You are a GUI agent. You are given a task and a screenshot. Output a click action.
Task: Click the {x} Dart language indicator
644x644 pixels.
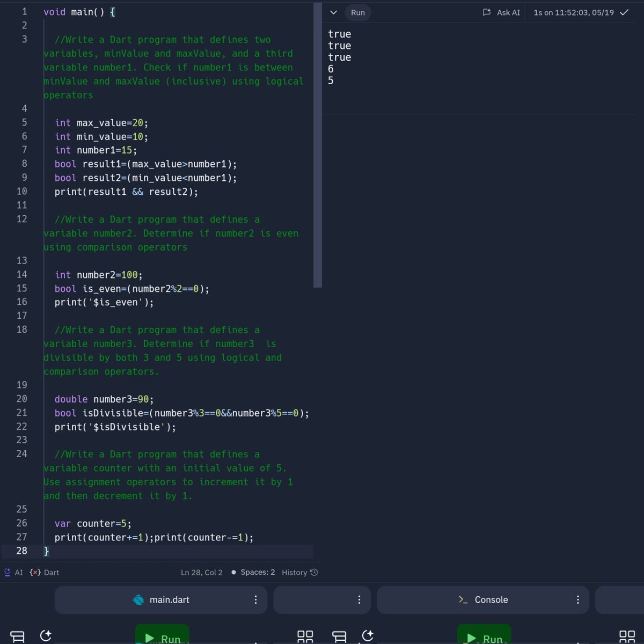[44, 573]
